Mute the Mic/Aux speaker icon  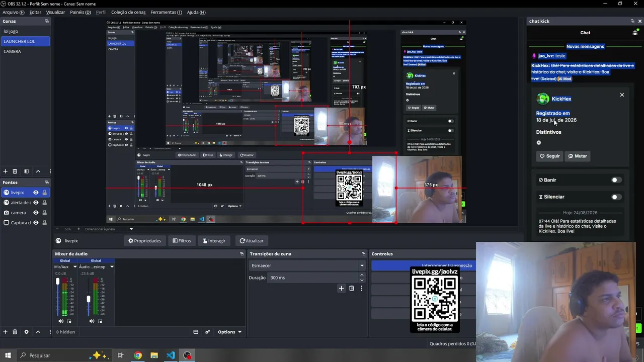[x=61, y=321]
